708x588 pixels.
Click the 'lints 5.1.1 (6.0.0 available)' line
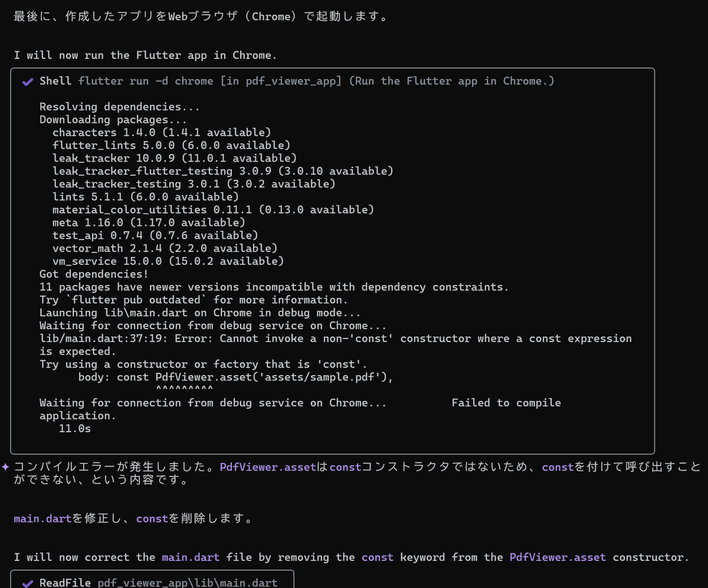tap(146, 197)
